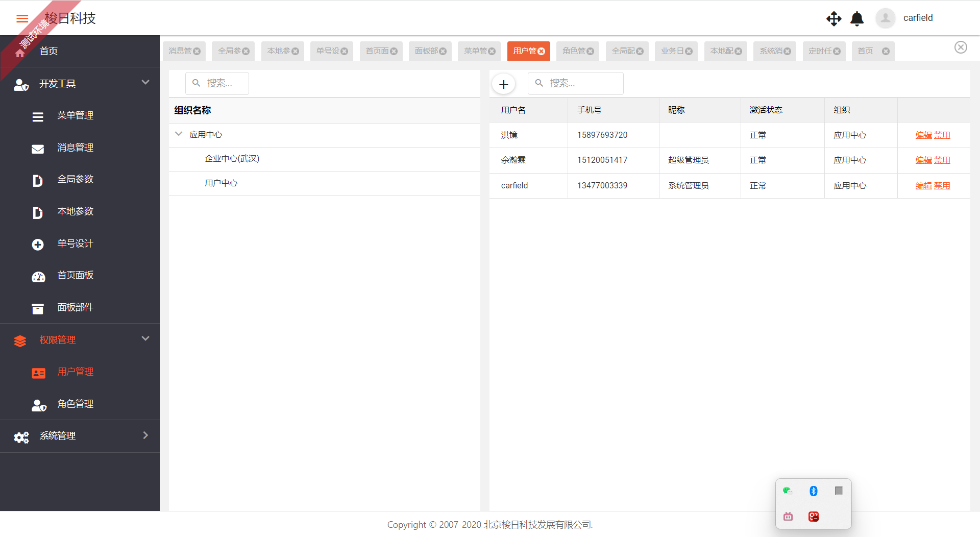The width and height of the screenshot is (980, 537).
Task: Click the 权限管理 layers icon
Action: pyautogui.click(x=20, y=341)
